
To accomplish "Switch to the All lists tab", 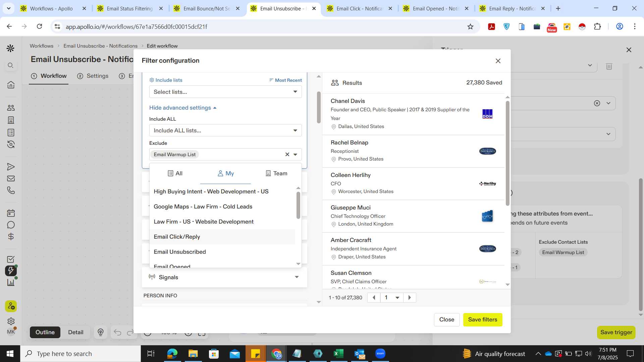I will [x=175, y=173].
